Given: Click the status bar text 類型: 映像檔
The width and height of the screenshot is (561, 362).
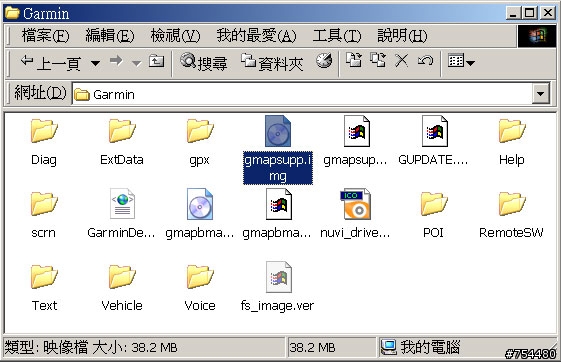Looking at the screenshot, I should pyautogui.click(x=46, y=347).
